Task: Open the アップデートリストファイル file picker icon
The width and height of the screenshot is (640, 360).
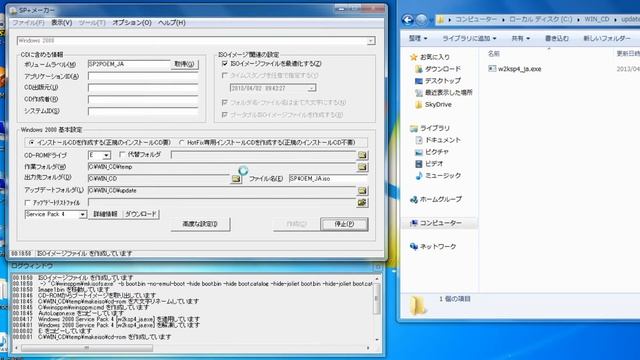Action: click(x=362, y=202)
